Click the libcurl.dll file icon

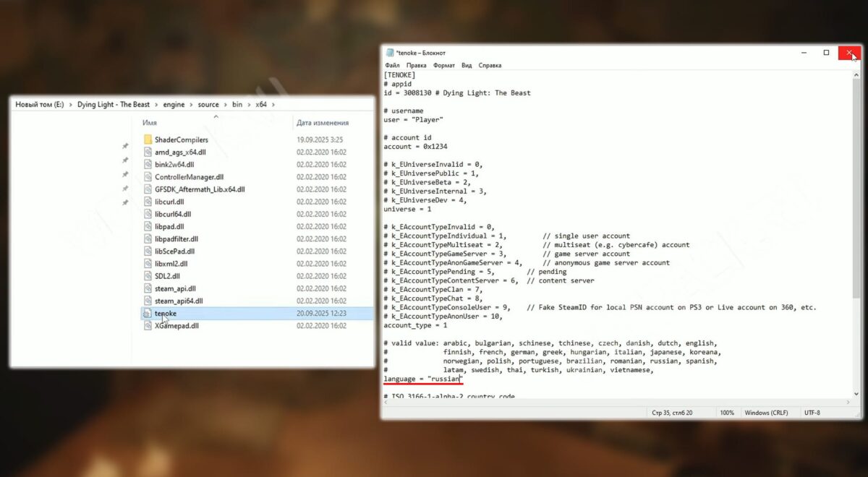coord(148,202)
